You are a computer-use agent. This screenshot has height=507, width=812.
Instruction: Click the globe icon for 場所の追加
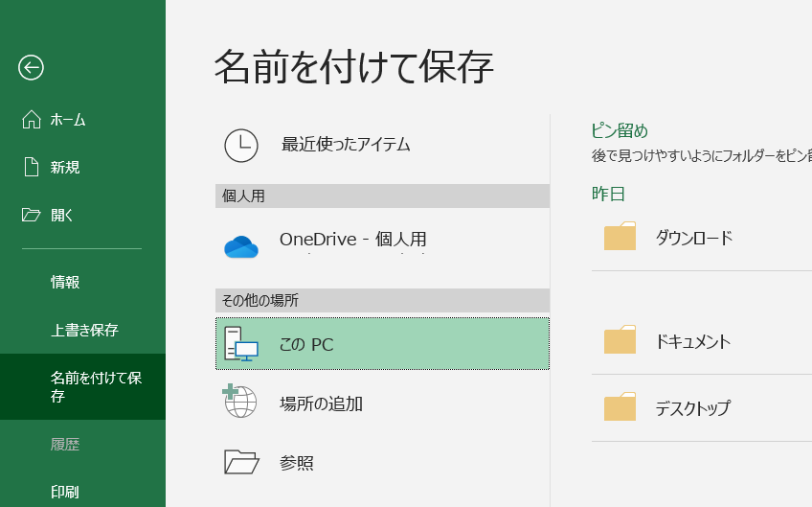[x=239, y=403]
